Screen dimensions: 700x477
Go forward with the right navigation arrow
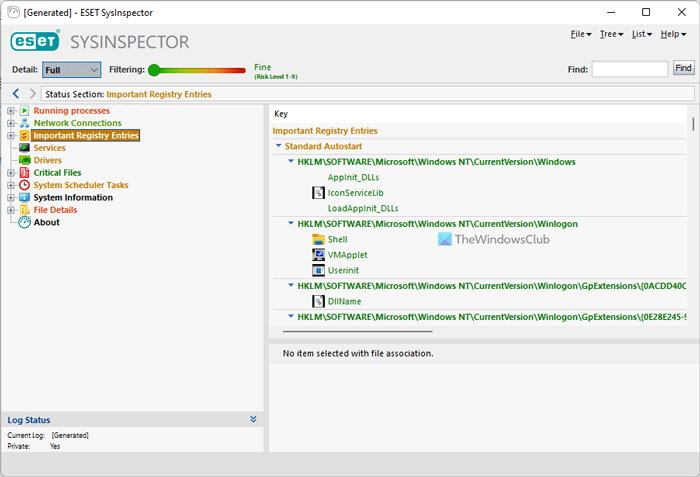33,93
